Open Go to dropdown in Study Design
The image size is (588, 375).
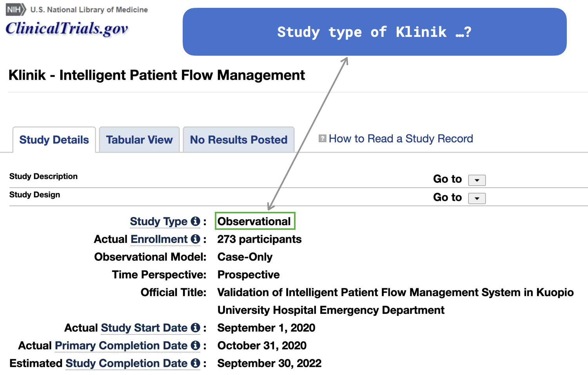coord(477,198)
